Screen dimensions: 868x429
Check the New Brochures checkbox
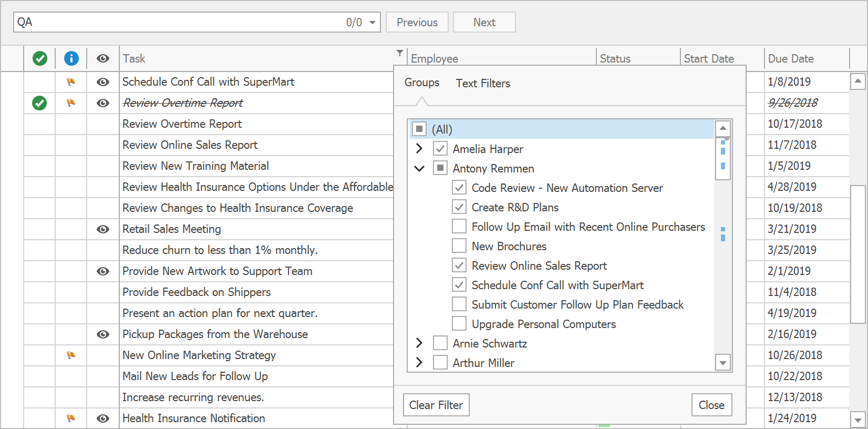[459, 246]
